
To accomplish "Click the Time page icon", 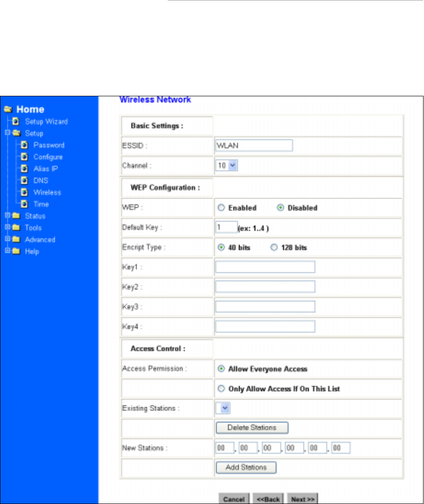I will 24,204.
